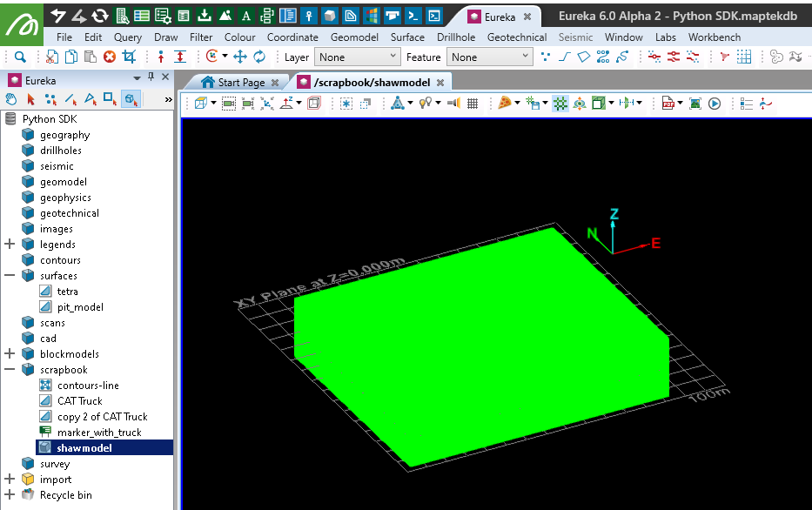Screen dimensions: 812x510
Task: Click the red delete icon in toolbar
Action: pos(110,57)
